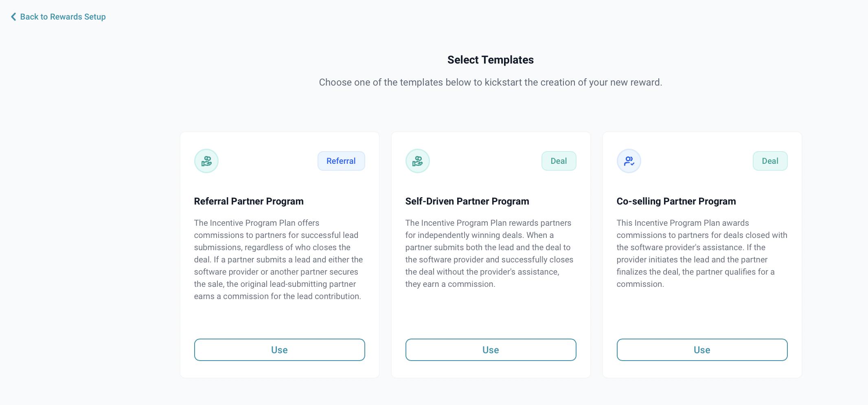Click the Co-selling Partner Program user-check icon
Screen dimensions: 868x405
point(629,161)
